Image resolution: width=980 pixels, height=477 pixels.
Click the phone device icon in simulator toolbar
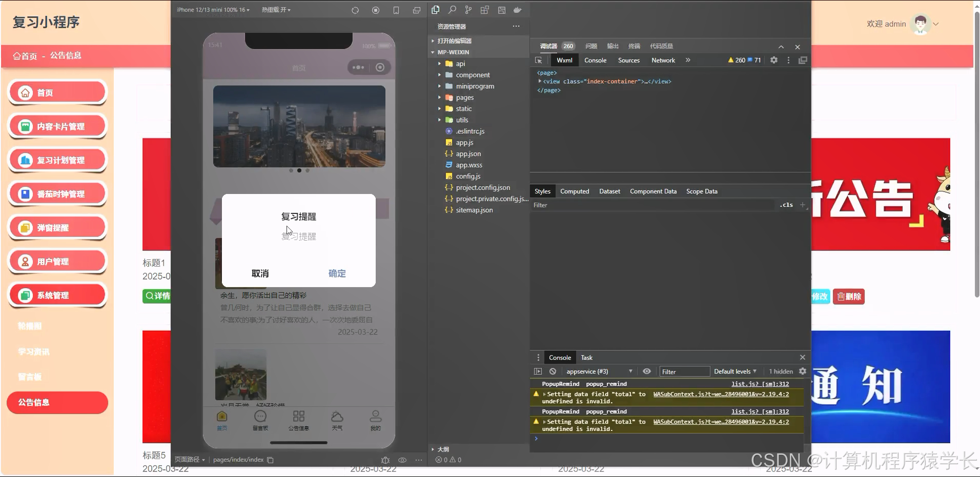pyautogui.click(x=396, y=10)
